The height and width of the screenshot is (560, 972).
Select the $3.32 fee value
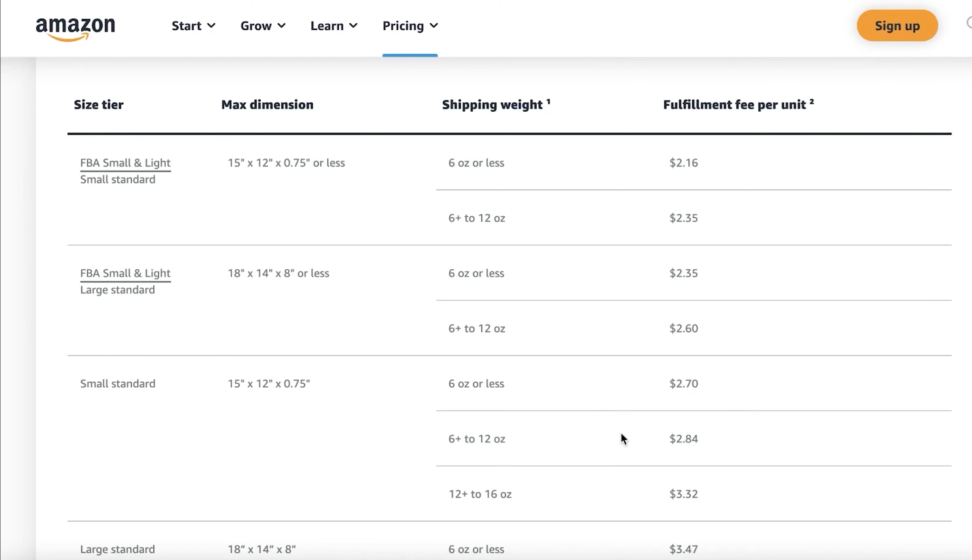(683, 494)
